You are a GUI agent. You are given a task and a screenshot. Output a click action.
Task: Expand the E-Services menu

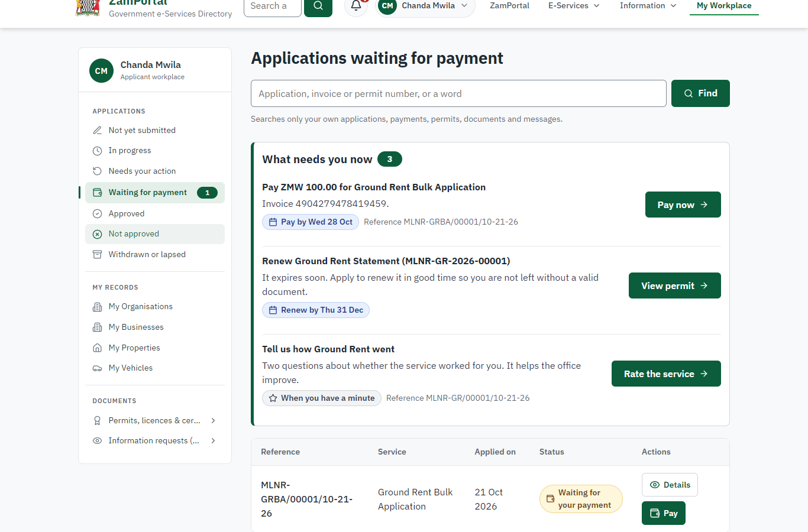click(x=574, y=6)
